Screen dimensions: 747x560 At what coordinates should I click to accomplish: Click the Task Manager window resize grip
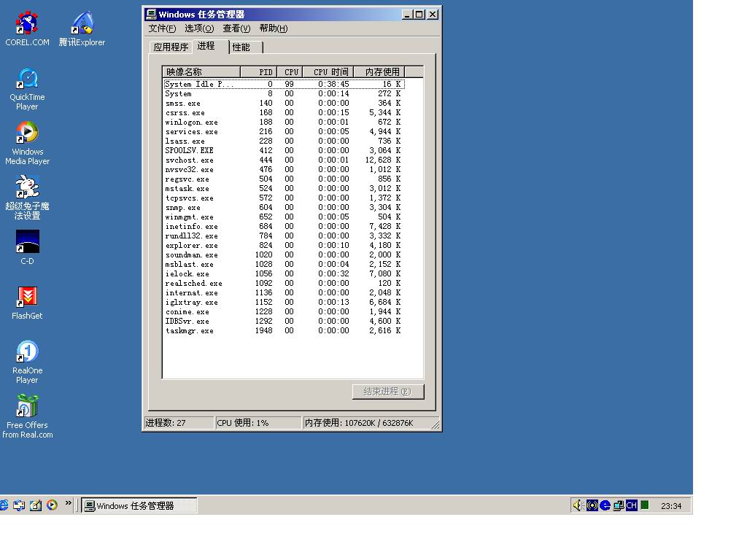436,425
